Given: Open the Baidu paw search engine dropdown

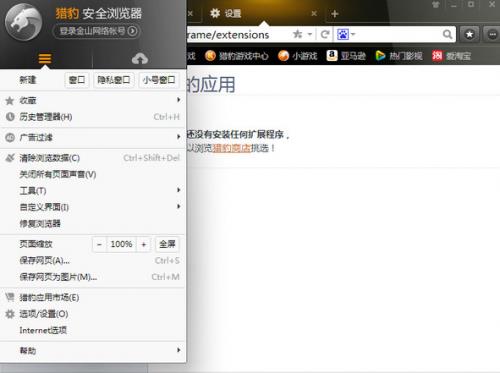Looking at the screenshot, I should click(346, 34).
